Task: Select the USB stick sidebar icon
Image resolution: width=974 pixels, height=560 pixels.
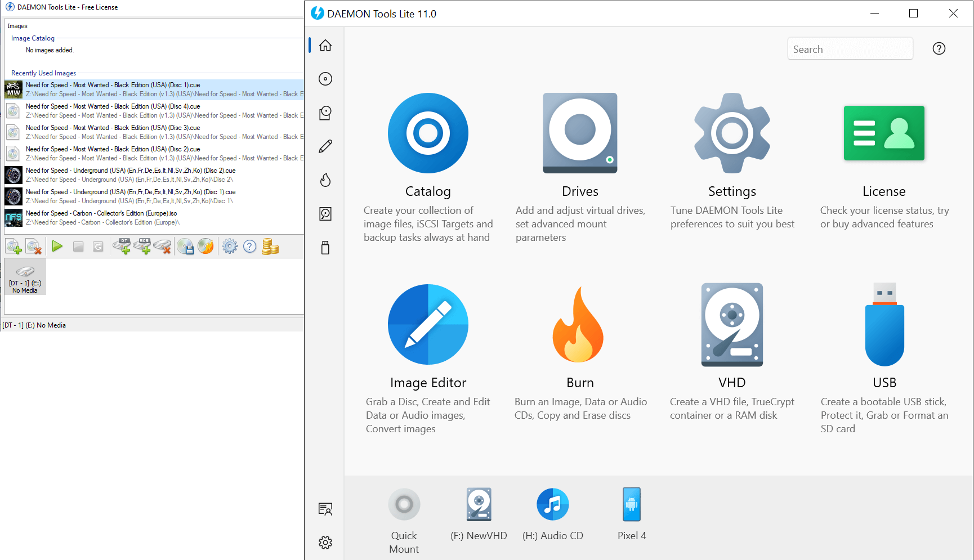Action: 325,248
